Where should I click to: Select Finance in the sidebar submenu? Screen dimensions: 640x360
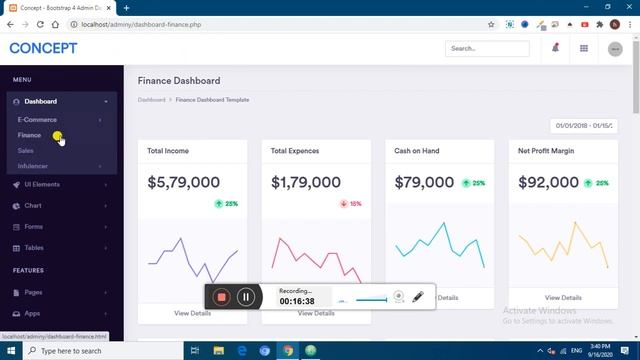tap(29, 135)
